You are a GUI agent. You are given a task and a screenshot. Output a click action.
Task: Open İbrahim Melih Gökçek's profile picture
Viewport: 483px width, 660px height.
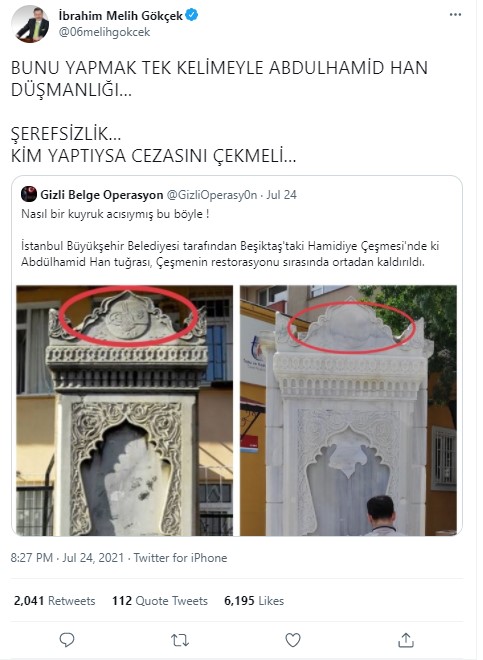pyautogui.click(x=31, y=24)
